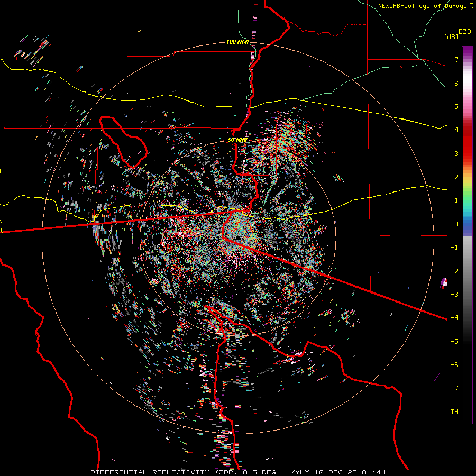Click the "50 NMI" range ring label

pos(237,140)
